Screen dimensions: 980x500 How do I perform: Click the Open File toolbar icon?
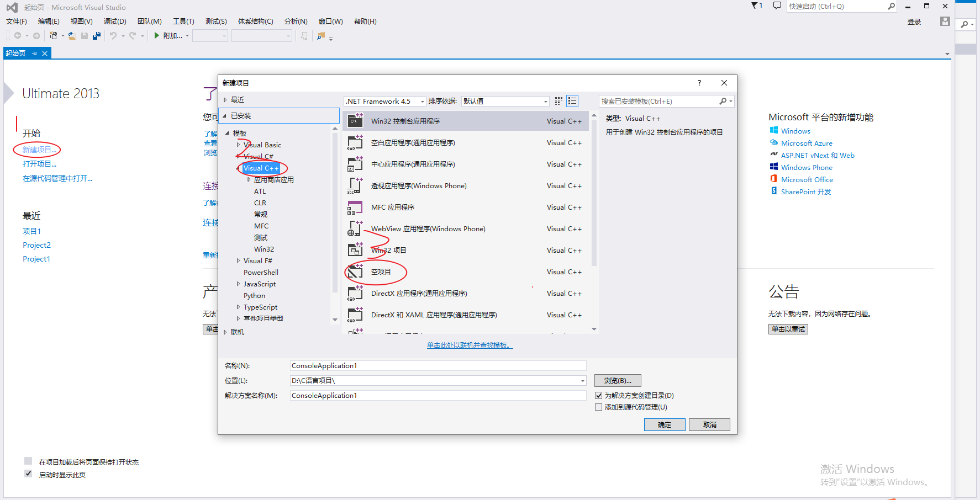72,36
